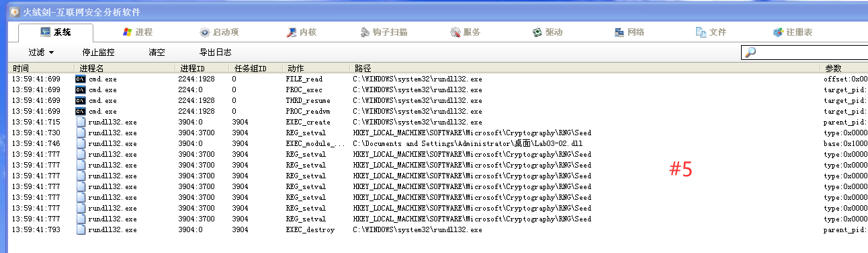
Task: Switch to the 系统 tab
Action: tap(56, 32)
